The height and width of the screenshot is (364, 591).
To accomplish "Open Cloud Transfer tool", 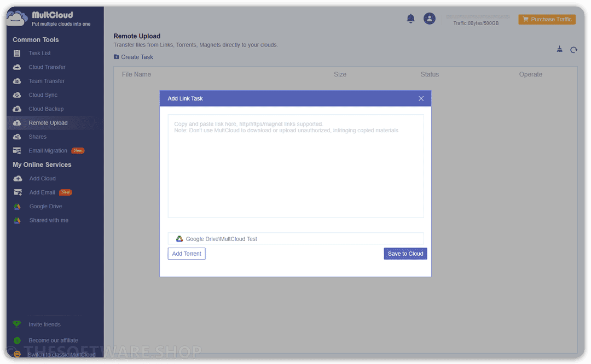I will [x=47, y=67].
